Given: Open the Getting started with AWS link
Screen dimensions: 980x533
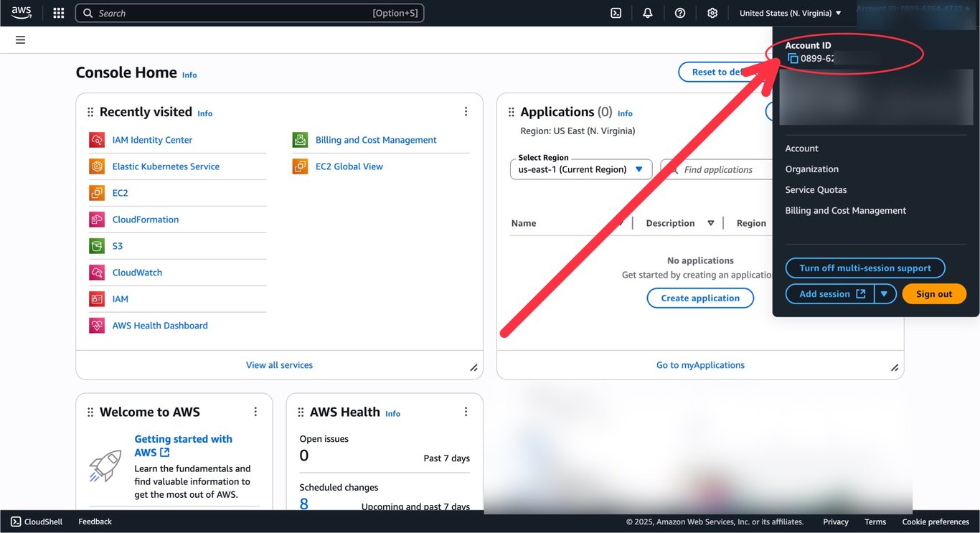Looking at the screenshot, I should pos(184,445).
